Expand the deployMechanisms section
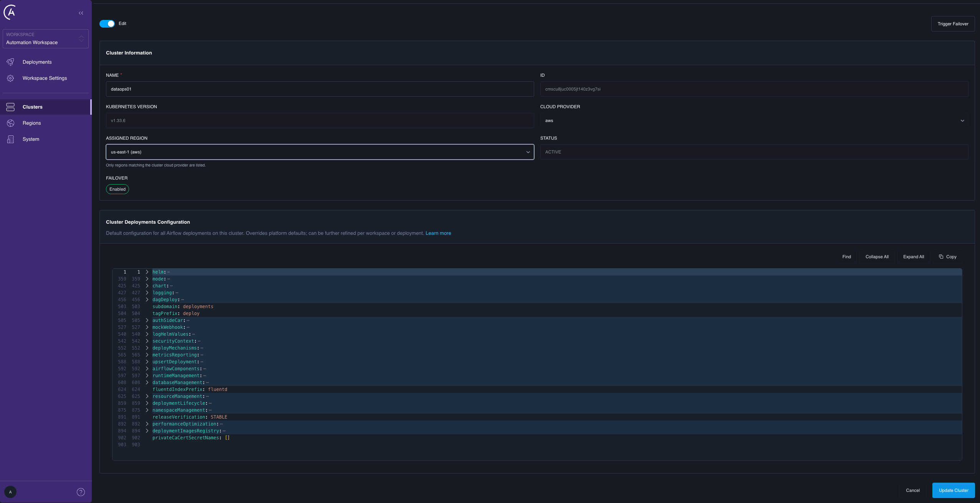The height and width of the screenshot is (503, 980). click(x=147, y=348)
